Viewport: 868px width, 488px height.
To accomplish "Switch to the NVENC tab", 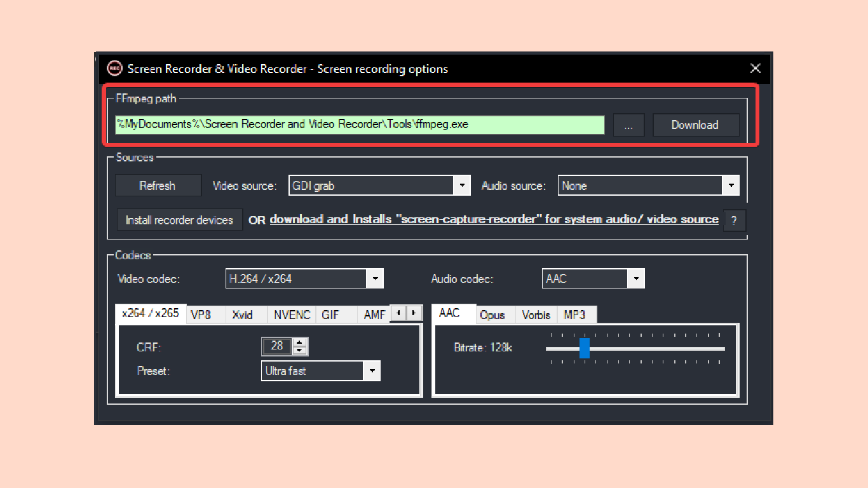I will tap(292, 315).
